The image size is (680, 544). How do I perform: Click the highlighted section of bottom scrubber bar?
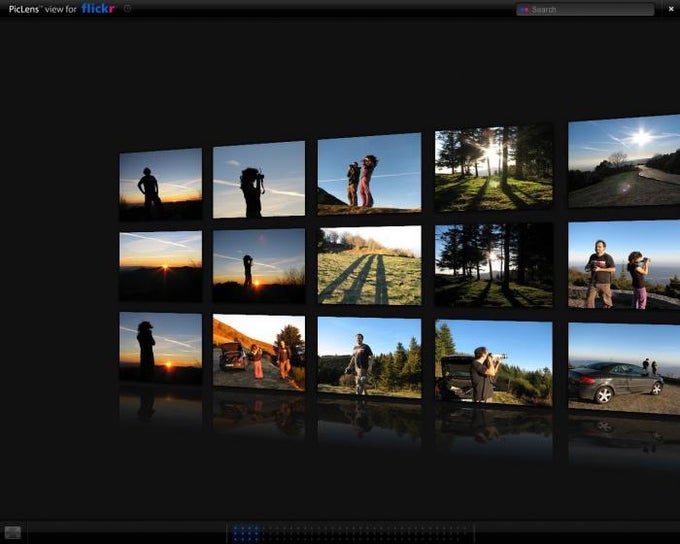click(x=244, y=533)
